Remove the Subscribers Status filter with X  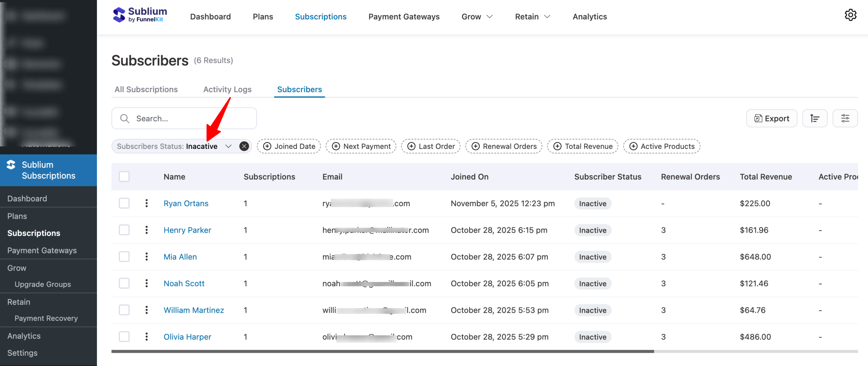(x=244, y=146)
